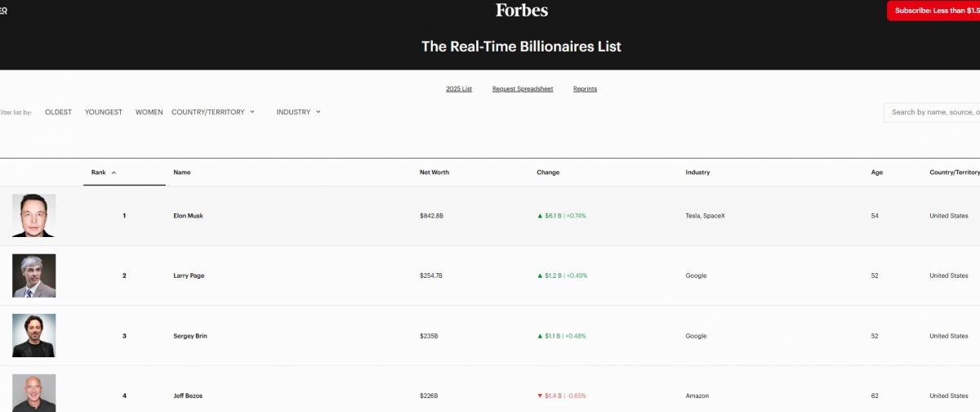Click the Forbes logo in the header
Image resolution: width=980 pixels, height=412 pixels.
point(521,11)
